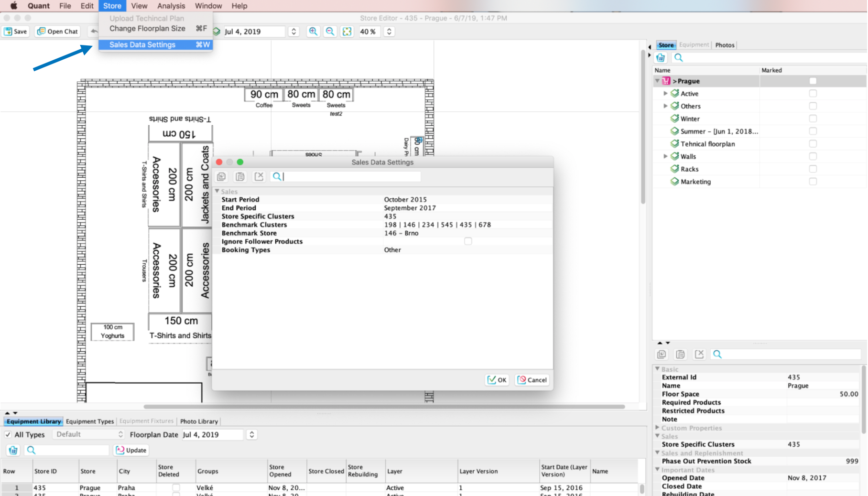This screenshot has width=868, height=496.
Task: Switch to the Equipment Types tab
Action: click(x=90, y=421)
